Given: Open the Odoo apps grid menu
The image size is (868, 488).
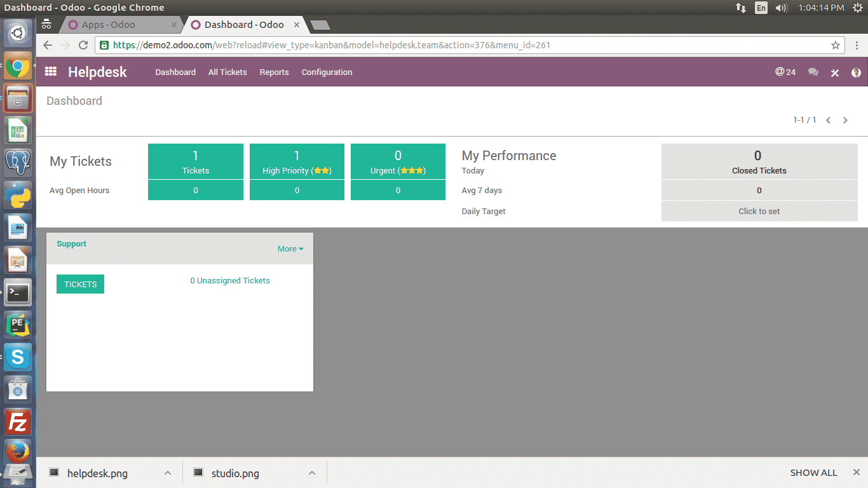Looking at the screenshot, I should [51, 72].
